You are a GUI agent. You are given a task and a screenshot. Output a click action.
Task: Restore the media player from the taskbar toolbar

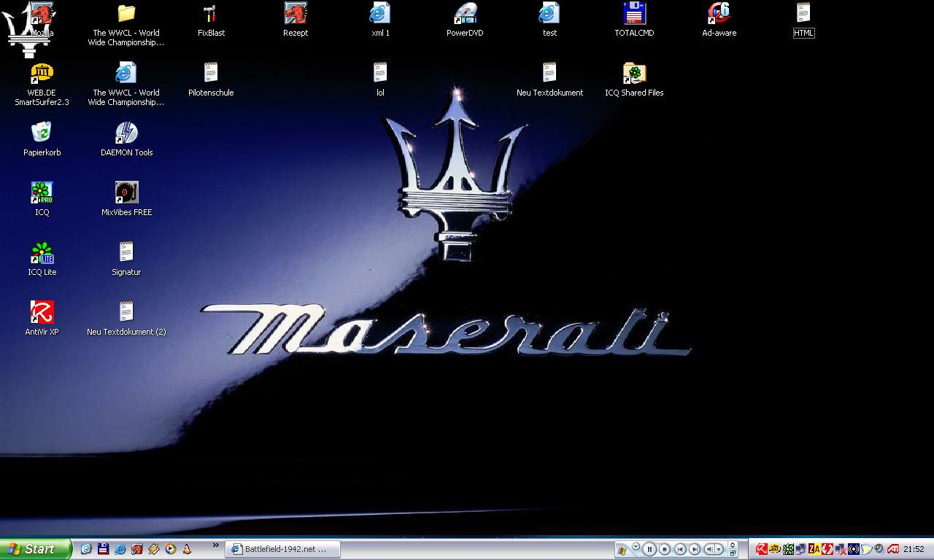(x=733, y=553)
